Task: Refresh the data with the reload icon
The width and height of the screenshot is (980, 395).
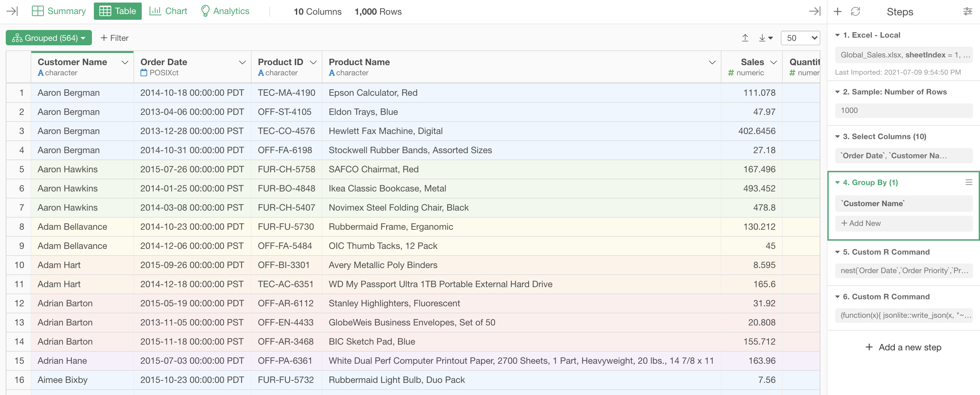Action: click(855, 11)
